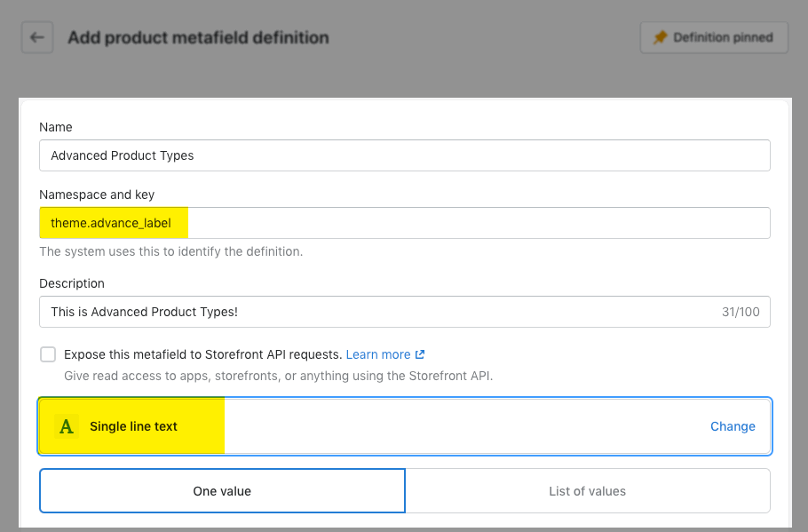This screenshot has width=808, height=532.
Task: Click the Single line text label
Action: point(133,426)
